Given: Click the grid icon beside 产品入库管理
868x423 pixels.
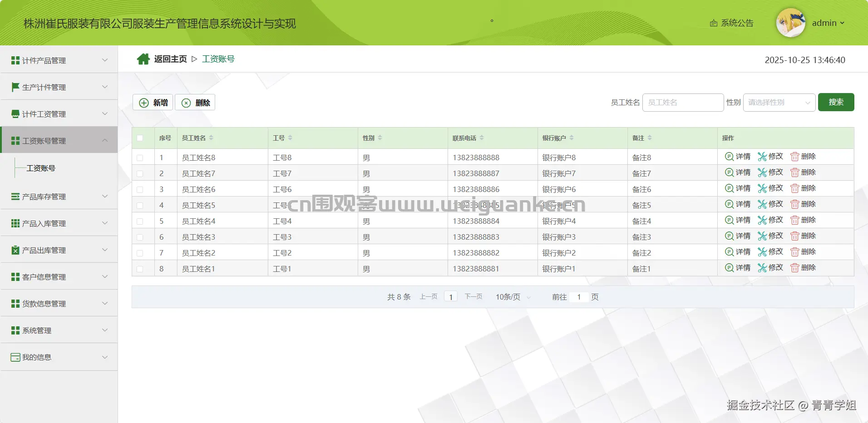Looking at the screenshot, I should (15, 223).
